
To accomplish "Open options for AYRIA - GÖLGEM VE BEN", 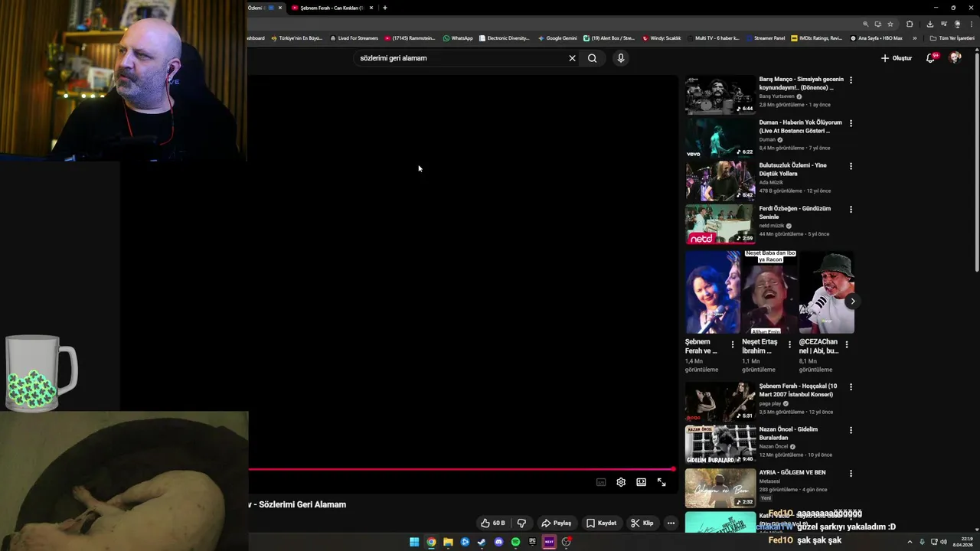I will (851, 474).
